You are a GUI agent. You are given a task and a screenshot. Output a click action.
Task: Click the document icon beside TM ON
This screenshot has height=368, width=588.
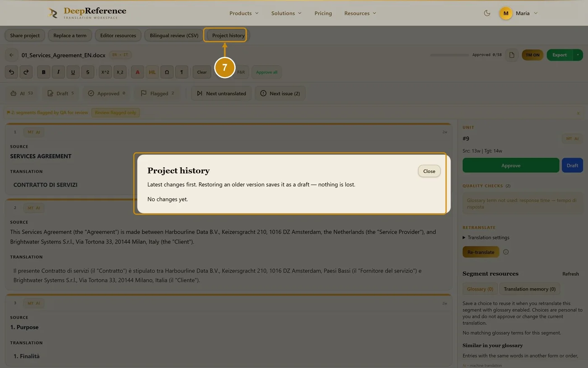point(512,55)
